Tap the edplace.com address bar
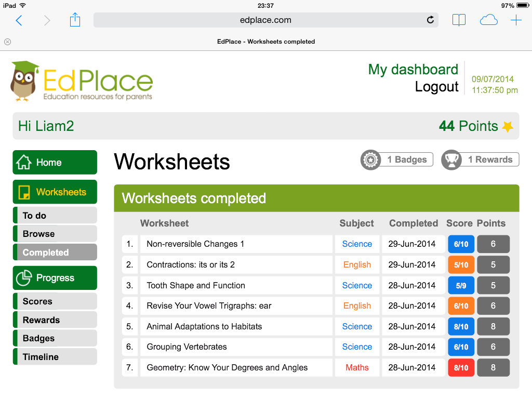 coord(265,20)
